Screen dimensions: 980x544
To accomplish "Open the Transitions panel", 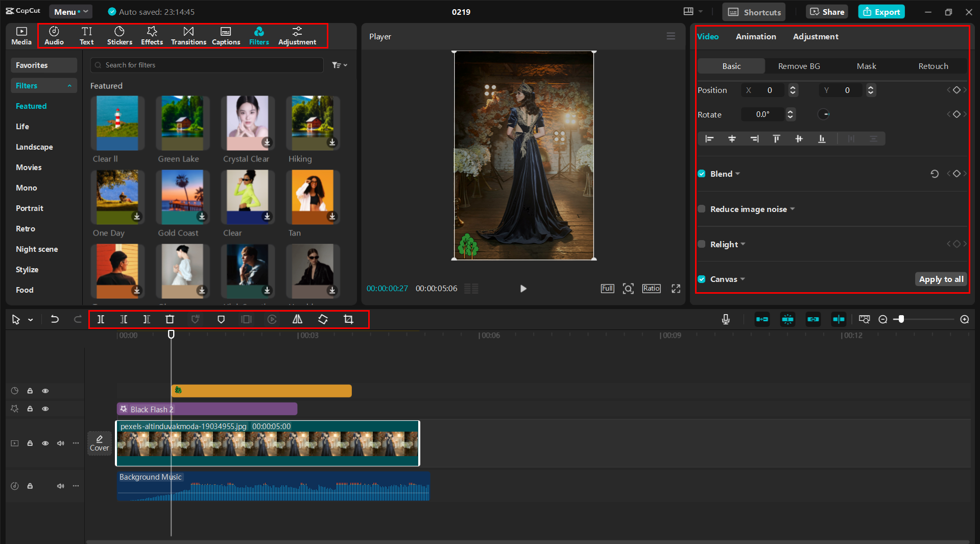I will 188,36.
